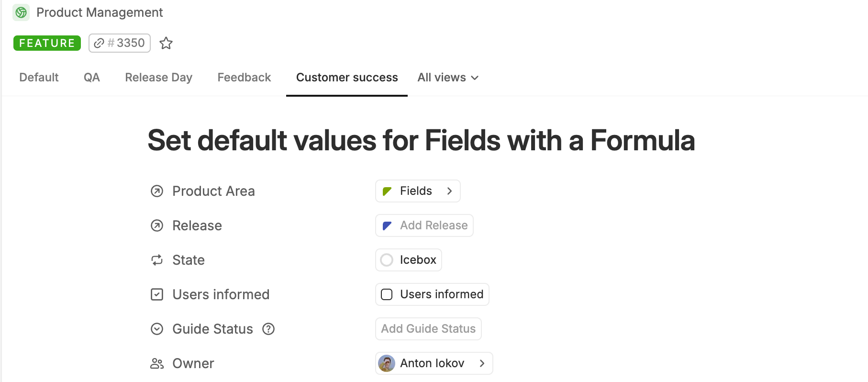Image resolution: width=868 pixels, height=382 pixels.
Task: Click the Users informed field checkmark icon
Action: (x=157, y=294)
